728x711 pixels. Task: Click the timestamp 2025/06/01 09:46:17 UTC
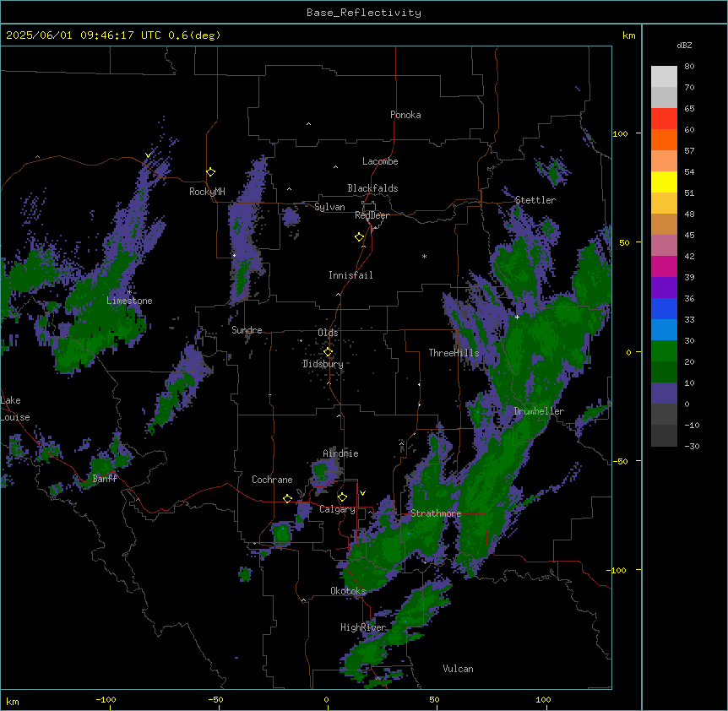[84, 35]
